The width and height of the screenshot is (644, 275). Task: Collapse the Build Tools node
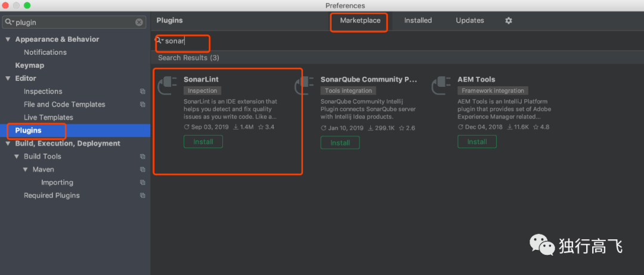point(17,157)
